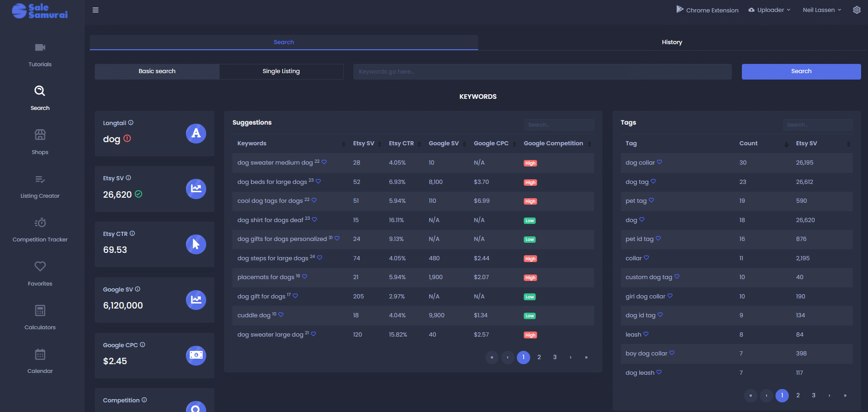868x412 pixels.
Task: Click the Search magnifier sidebar icon
Action: point(40,91)
